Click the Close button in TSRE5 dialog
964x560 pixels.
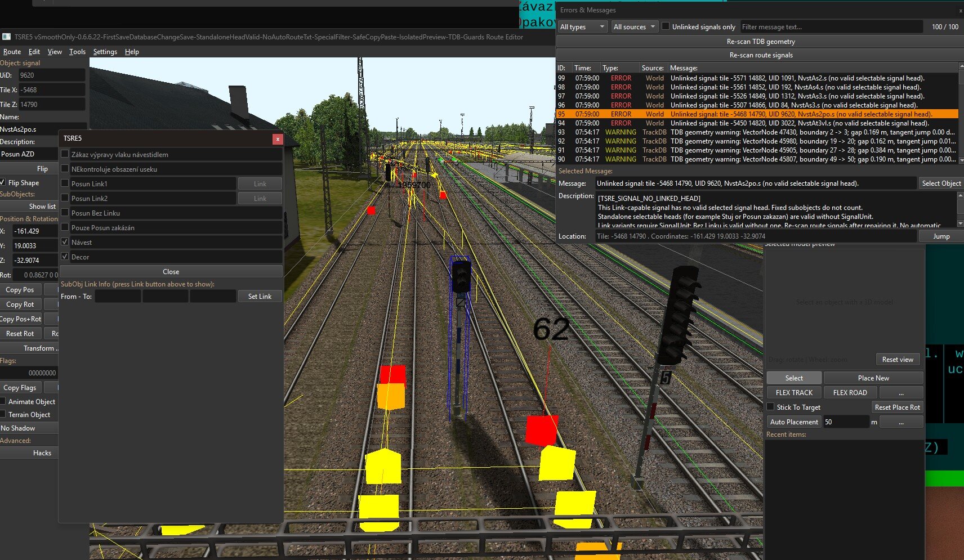click(x=171, y=271)
